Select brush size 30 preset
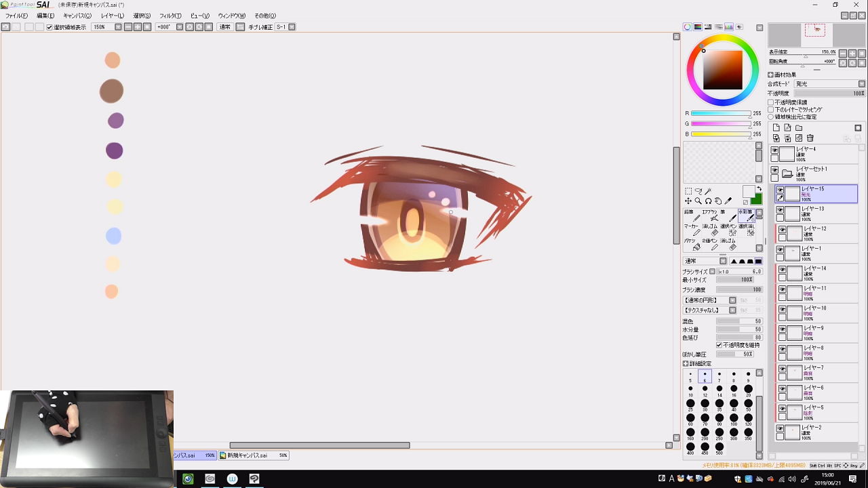The width and height of the screenshot is (868, 488). point(705,405)
